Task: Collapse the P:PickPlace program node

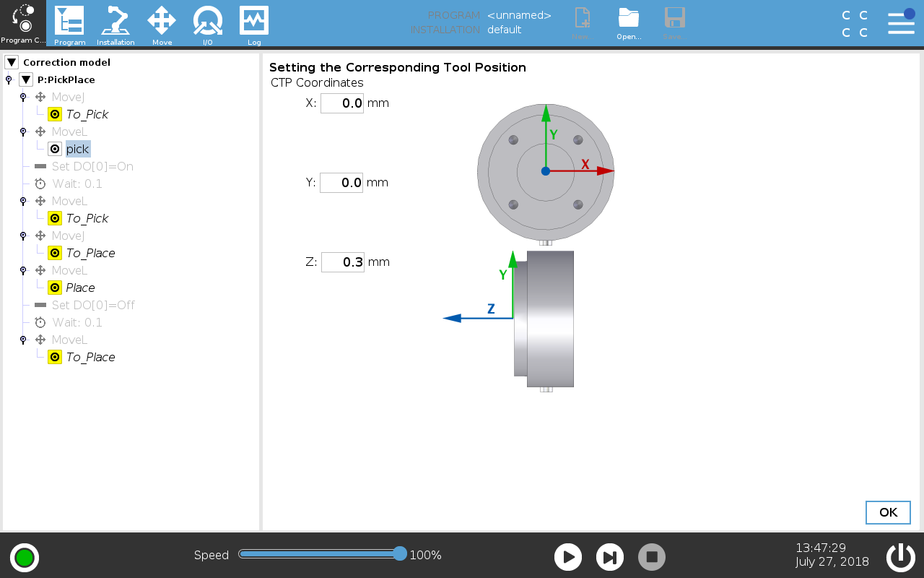Action: (x=26, y=79)
